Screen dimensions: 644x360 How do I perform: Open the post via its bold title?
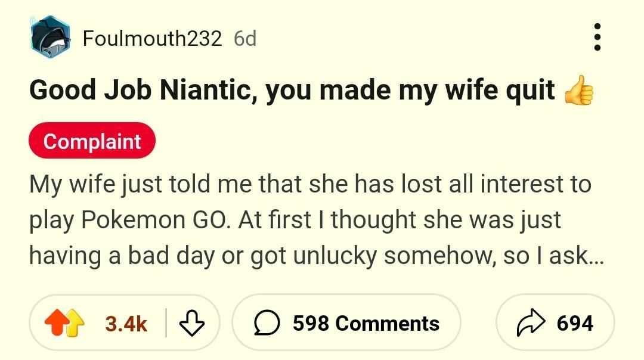click(x=292, y=91)
